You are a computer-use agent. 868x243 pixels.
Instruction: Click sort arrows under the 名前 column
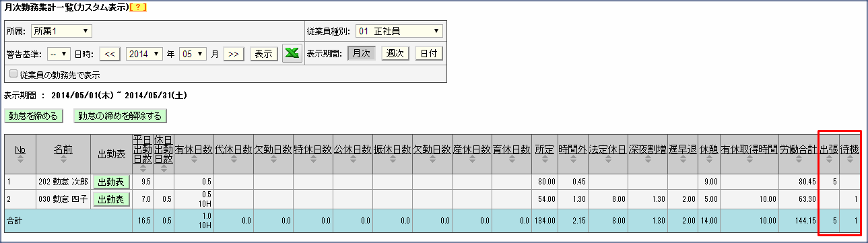click(x=63, y=160)
